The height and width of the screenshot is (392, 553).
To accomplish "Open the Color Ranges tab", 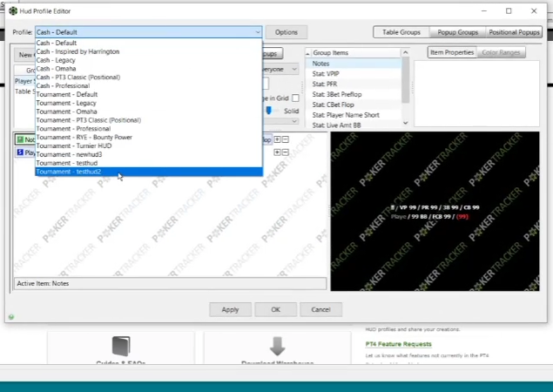I will (x=501, y=52).
